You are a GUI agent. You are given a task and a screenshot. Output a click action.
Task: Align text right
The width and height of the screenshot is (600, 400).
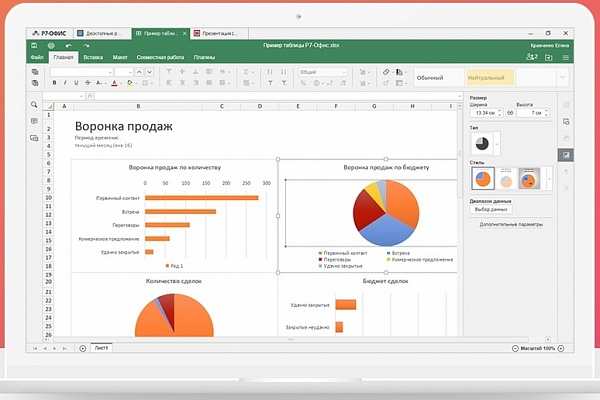tap(196, 83)
